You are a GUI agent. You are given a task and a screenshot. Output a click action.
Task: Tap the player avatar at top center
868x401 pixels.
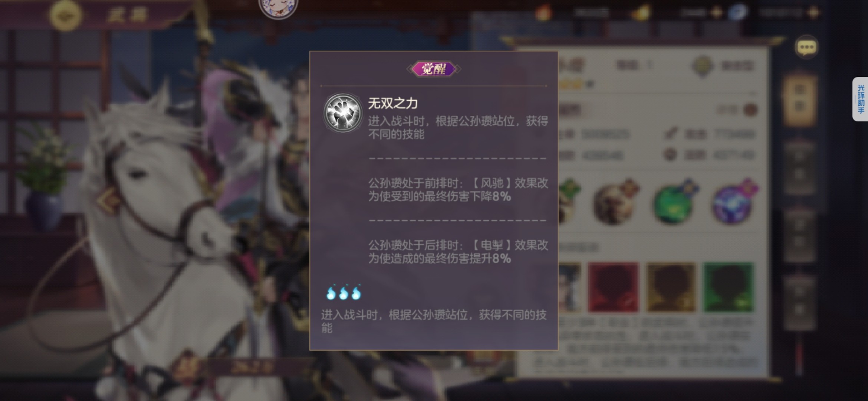[x=278, y=7]
